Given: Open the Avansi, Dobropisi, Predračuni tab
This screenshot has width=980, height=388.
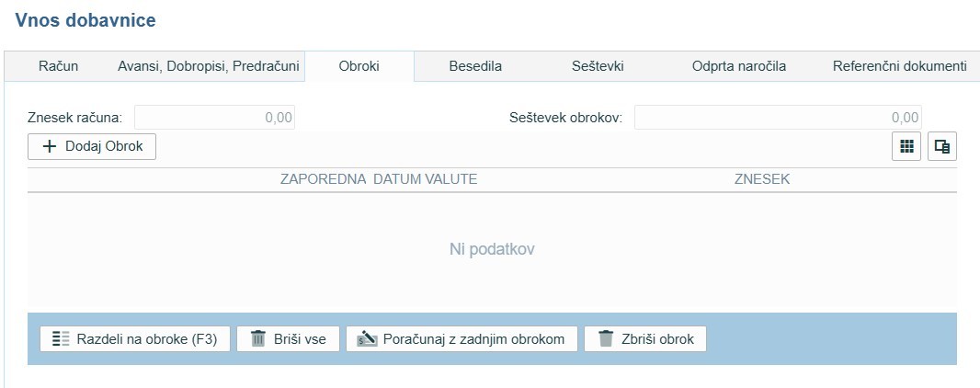Looking at the screenshot, I should pyautogui.click(x=209, y=66).
